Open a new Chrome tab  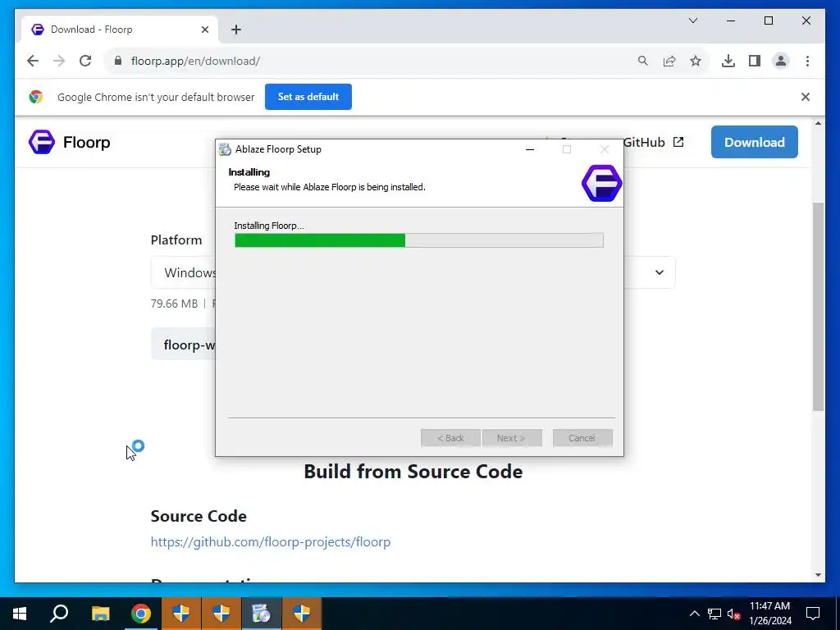click(236, 30)
